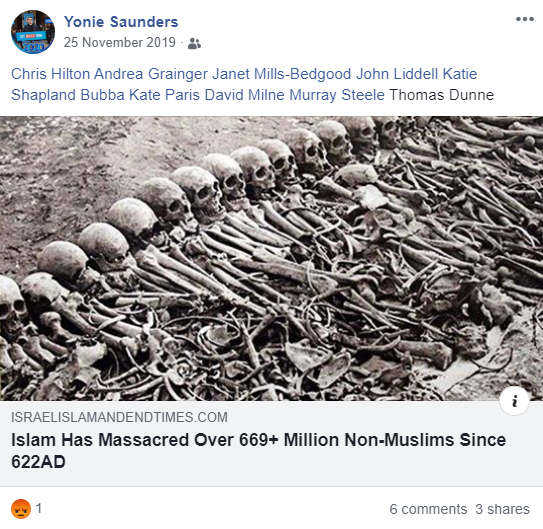543x529 pixels.
Task: View the 6 comments
Action: (428, 509)
